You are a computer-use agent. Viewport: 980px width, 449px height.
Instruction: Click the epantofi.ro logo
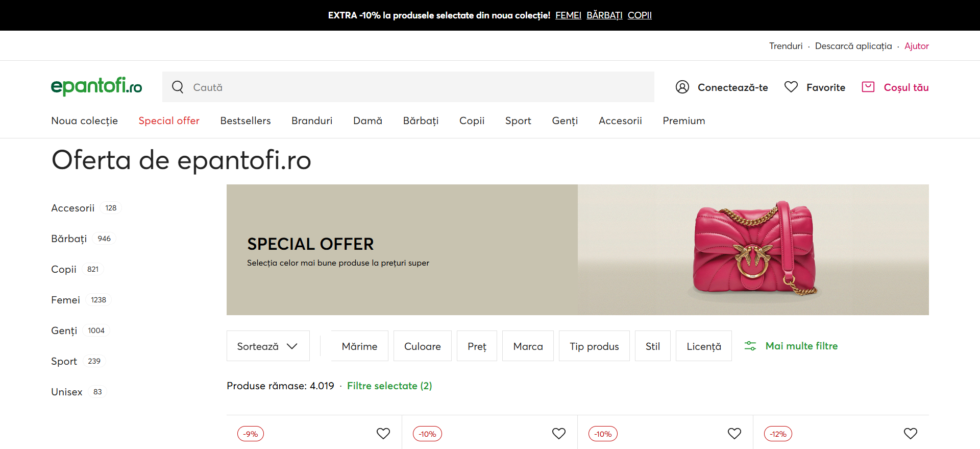(x=96, y=86)
